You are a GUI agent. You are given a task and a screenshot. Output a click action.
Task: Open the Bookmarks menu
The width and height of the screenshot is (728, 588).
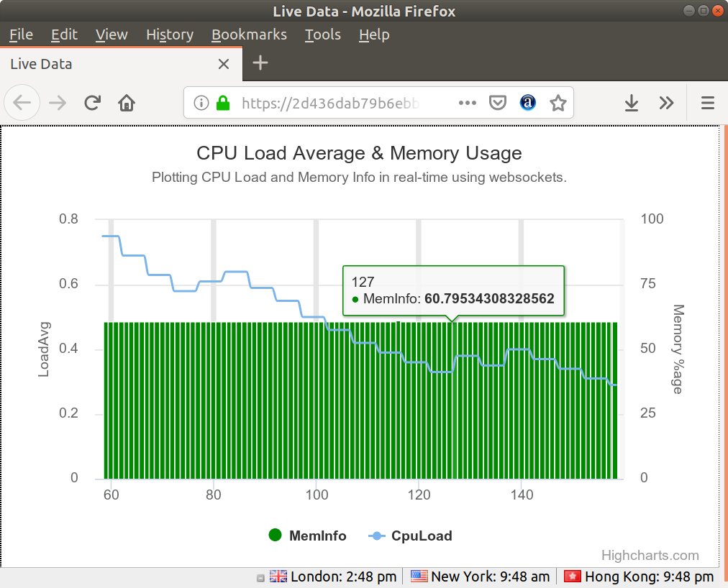tap(249, 35)
